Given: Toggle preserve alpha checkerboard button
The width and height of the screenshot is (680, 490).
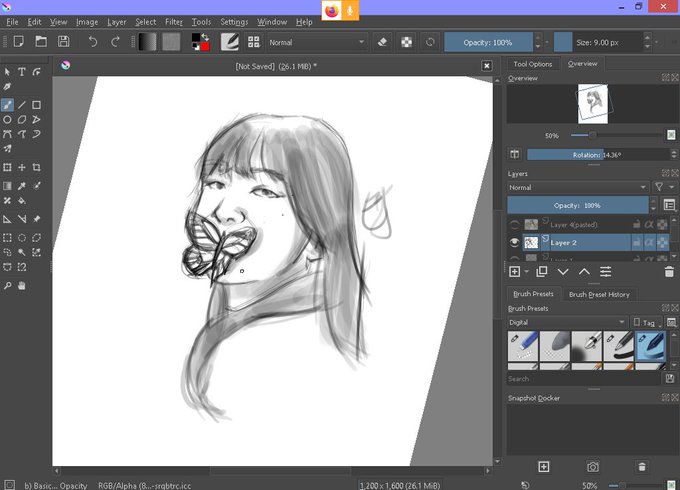Looking at the screenshot, I should [407, 42].
